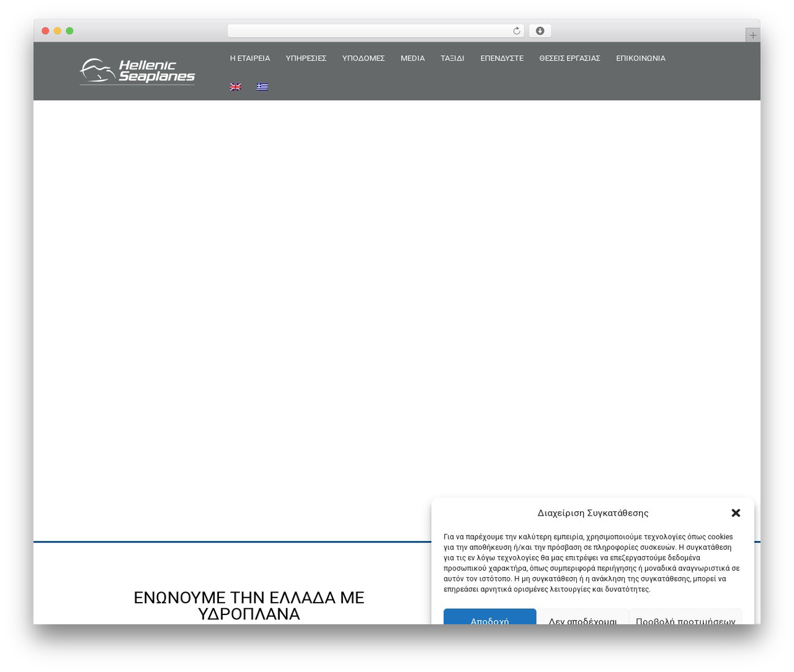This screenshot has height=672, width=794.
Task: Click the Hellenic Seaplanes logo
Action: point(137,71)
